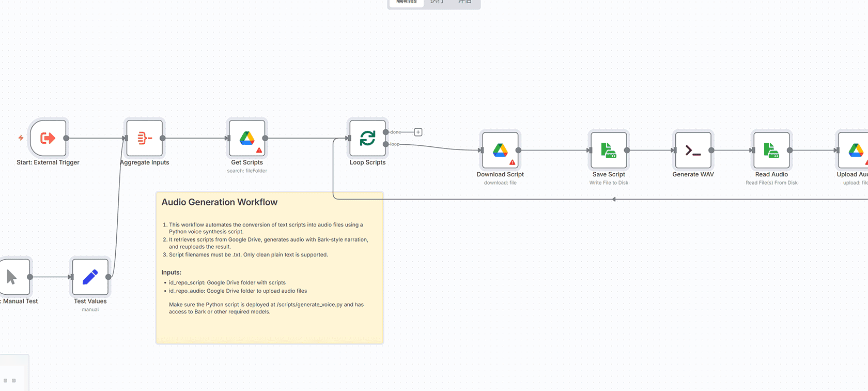This screenshot has width=868, height=391.
Task: Click the Aggregate Inputs node icon
Action: click(x=145, y=138)
